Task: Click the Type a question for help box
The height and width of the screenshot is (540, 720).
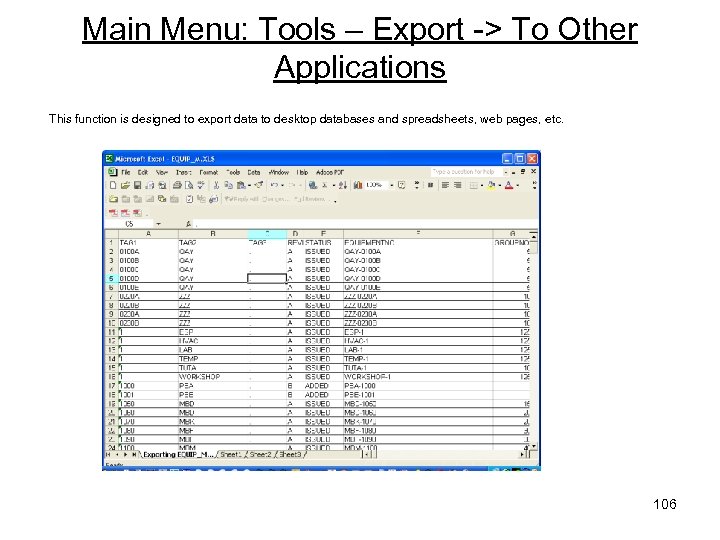Action: [467, 172]
